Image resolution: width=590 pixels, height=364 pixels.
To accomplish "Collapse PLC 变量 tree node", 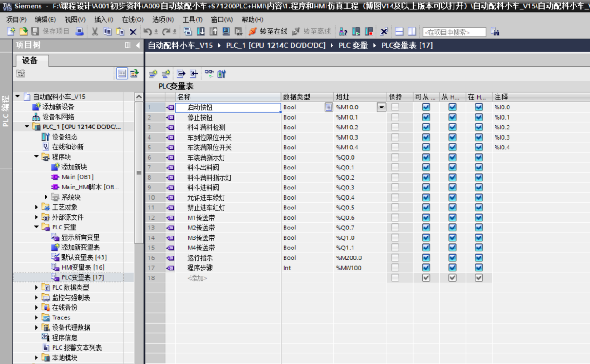I will pos(37,227).
